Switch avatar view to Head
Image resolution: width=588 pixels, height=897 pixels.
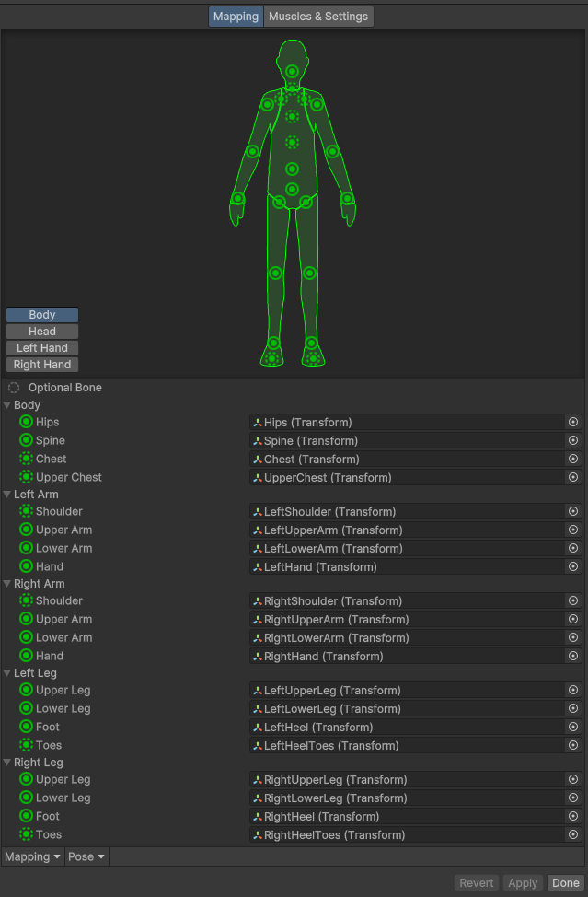coord(42,332)
